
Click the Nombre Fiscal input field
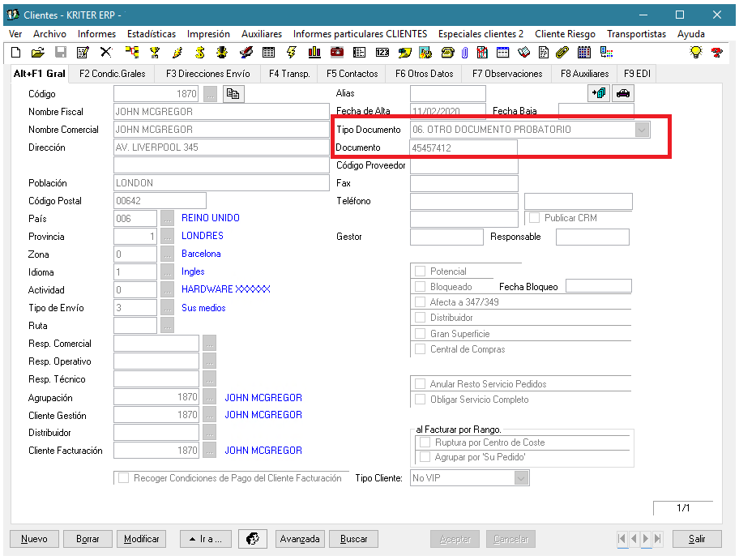click(x=221, y=112)
